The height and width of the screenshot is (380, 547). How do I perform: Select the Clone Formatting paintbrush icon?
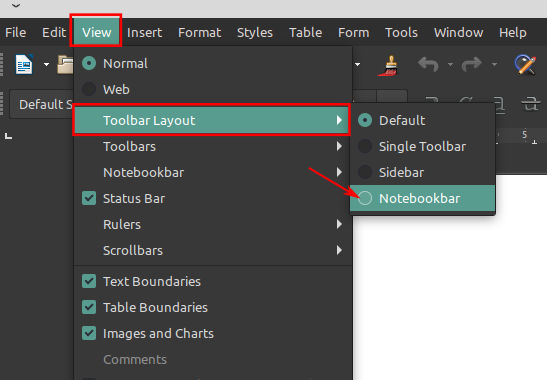[388, 65]
